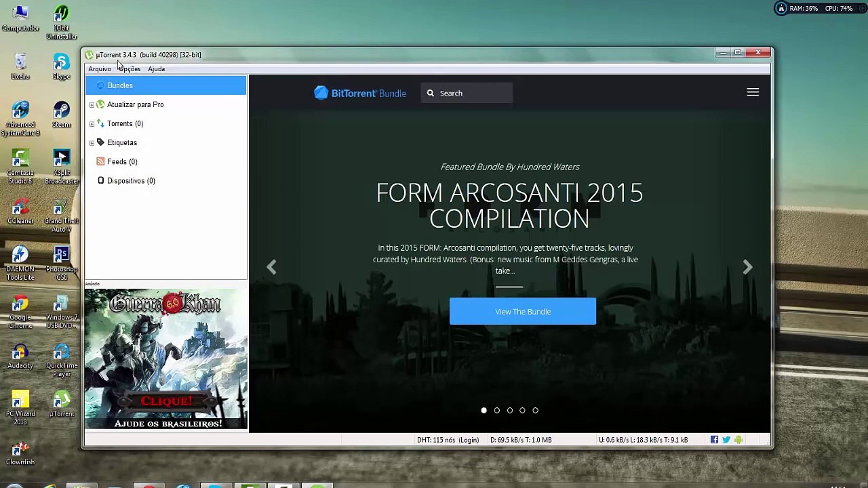Open IObit Uninstaller desktop icon

click(61, 23)
